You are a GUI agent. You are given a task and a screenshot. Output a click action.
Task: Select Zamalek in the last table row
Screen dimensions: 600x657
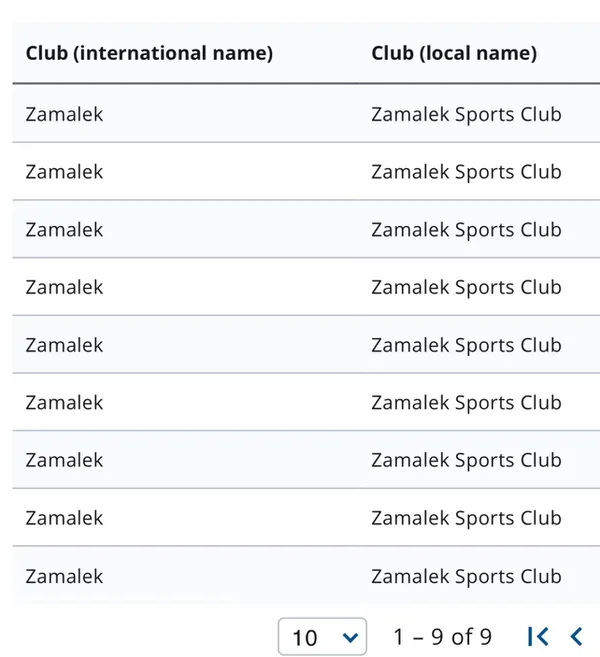click(64, 576)
